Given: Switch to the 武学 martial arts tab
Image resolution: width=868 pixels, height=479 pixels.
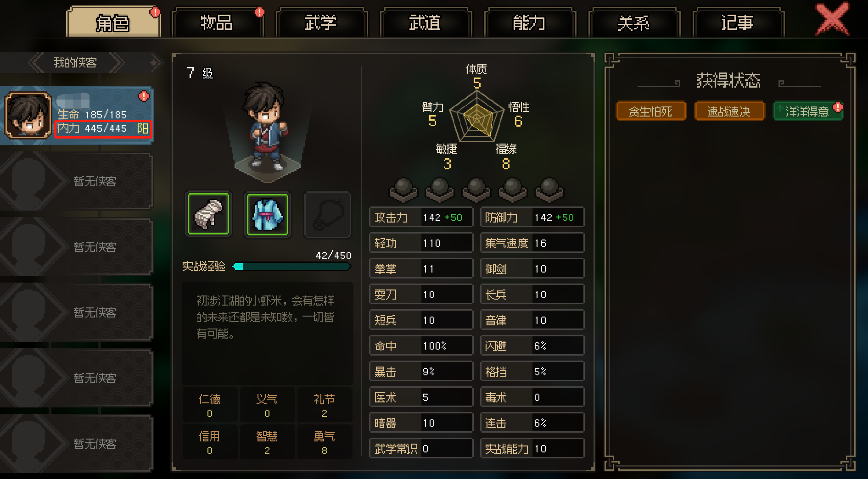Looking at the screenshot, I should coord(321,22).
